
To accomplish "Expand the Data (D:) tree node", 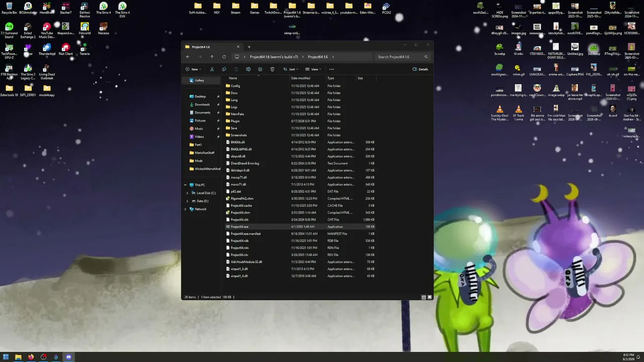I will point(187,201).
